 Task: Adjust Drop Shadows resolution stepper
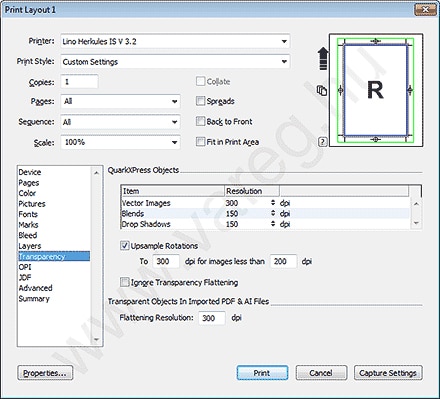click(273, 224)
